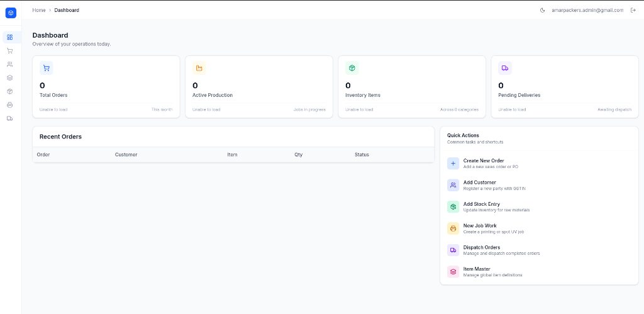
Task: Click the printer icon for New Job Work
Action: click(453, 228)
